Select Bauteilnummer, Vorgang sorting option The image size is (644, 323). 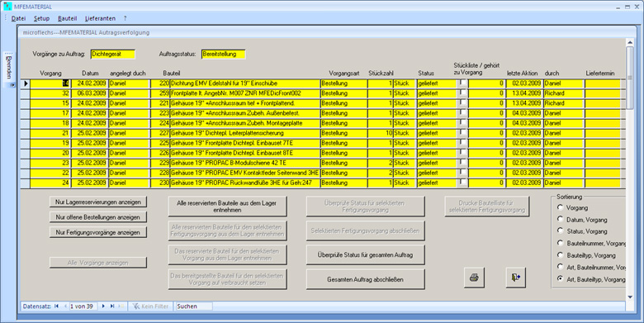pos(560,243)
